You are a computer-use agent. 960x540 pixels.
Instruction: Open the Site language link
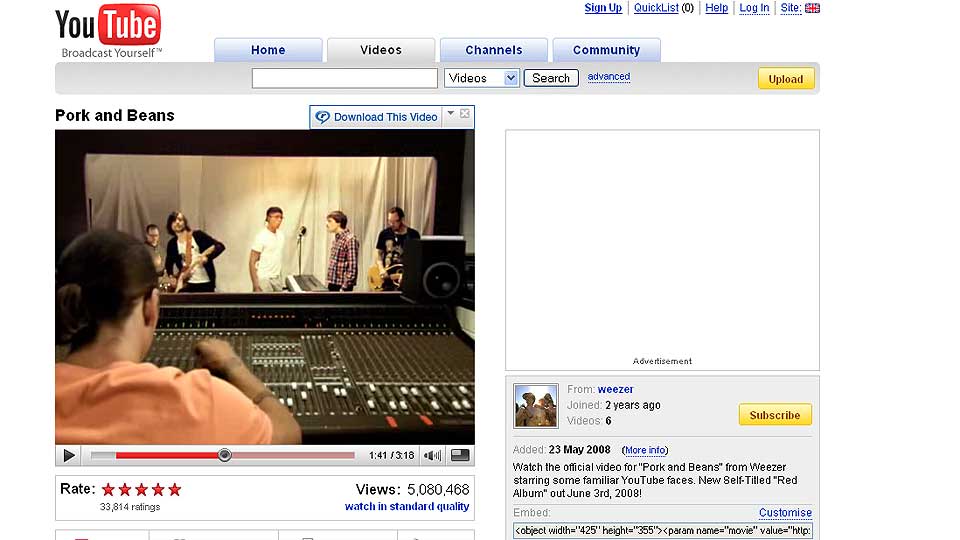(790, 8)
